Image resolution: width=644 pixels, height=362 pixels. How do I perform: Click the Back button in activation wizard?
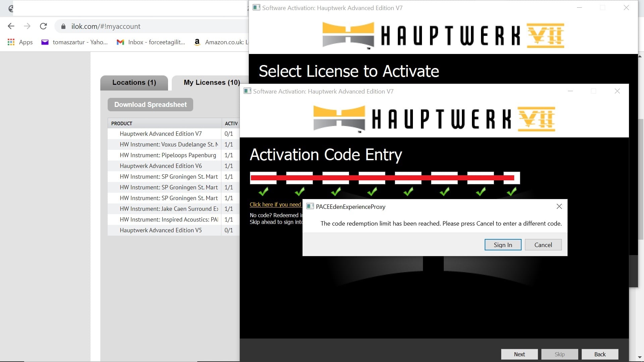tap(600, 354)
